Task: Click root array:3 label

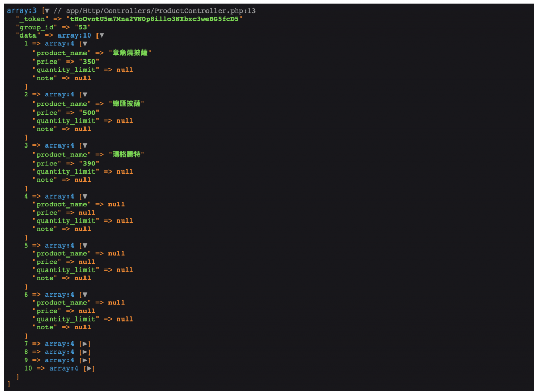Action: point(22,11)
